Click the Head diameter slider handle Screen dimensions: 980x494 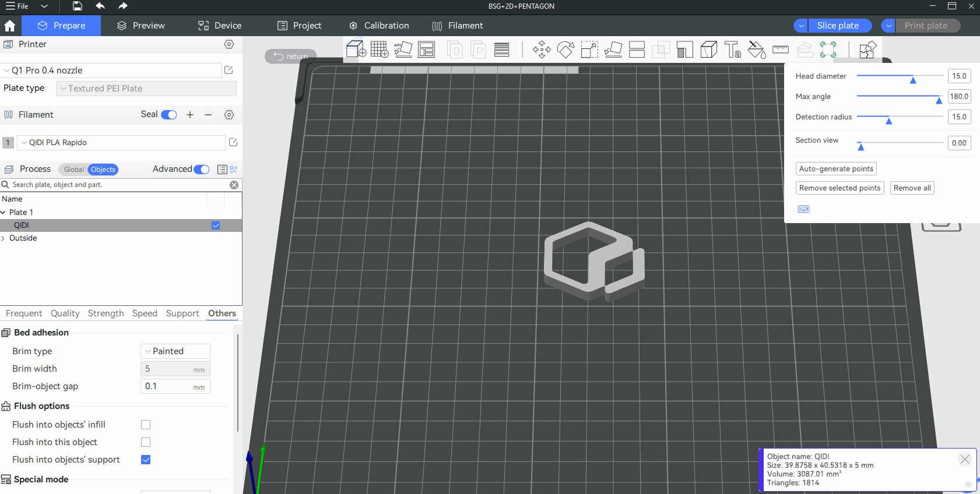pos(913,80)
